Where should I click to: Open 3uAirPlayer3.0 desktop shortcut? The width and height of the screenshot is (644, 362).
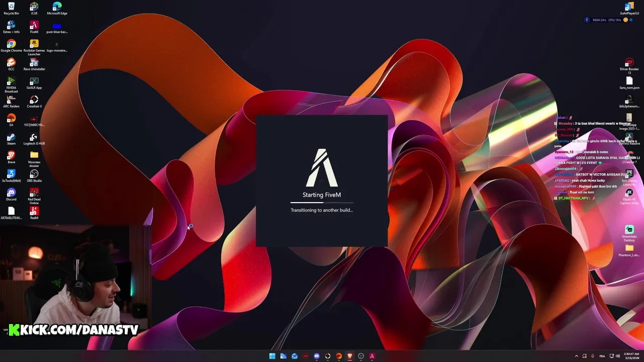[x=629, y=8]
